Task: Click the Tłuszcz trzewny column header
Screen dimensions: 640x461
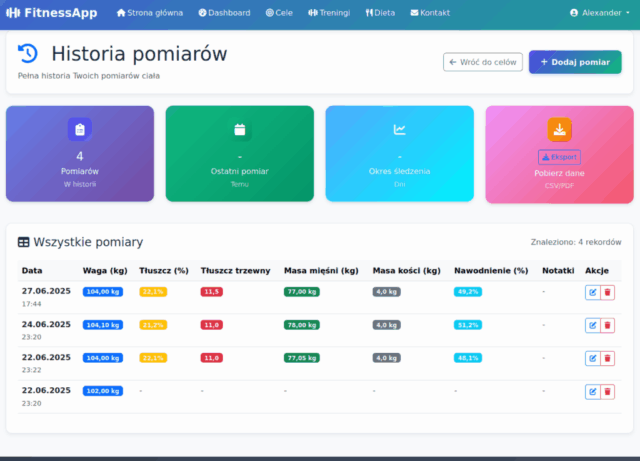Action: tap(235, 271)
